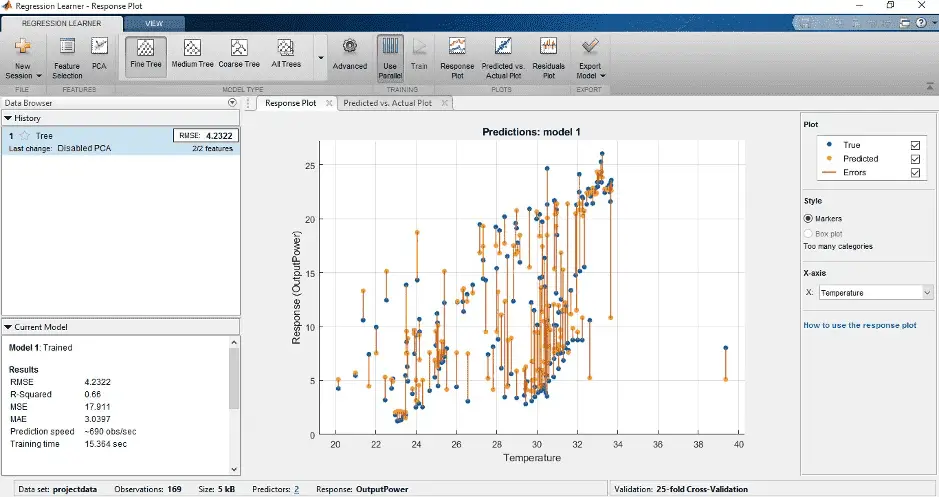Viewport: 939px width, 497px height.
Task: Click the 'MAE' value 3.0397
Action: point(97,419)
